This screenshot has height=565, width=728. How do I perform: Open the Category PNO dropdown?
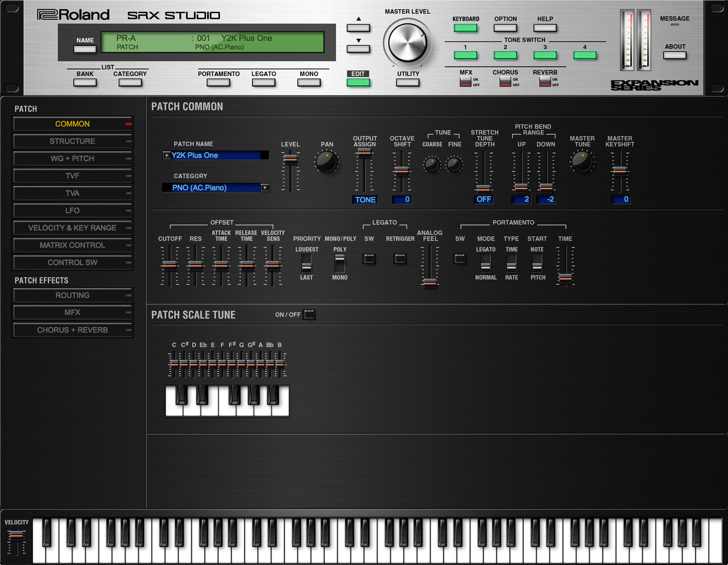pos(265,188)
